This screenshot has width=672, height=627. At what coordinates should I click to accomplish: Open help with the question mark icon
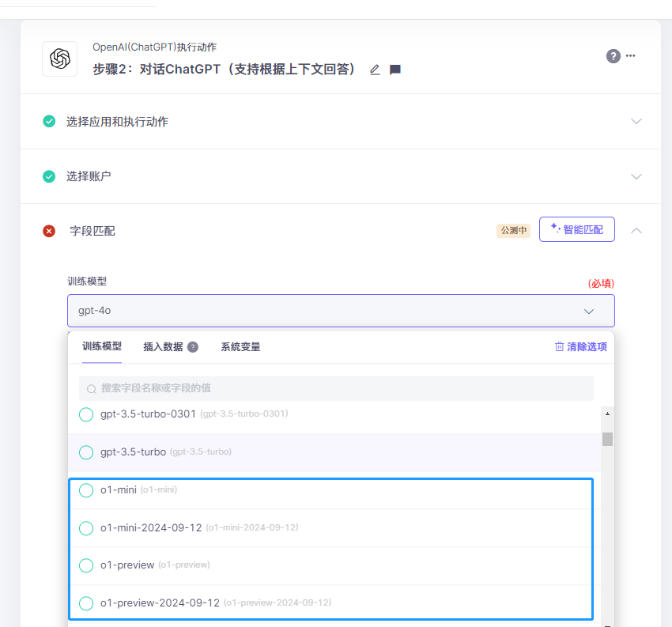(x=613, y=56)
